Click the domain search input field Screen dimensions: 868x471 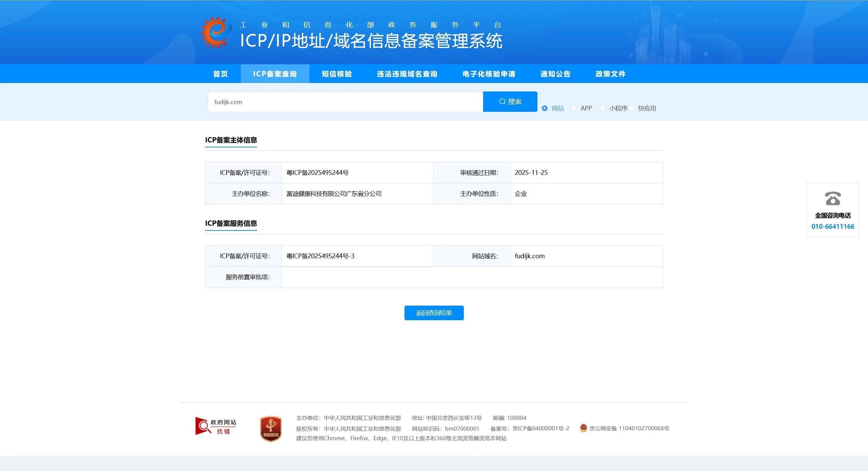point(345,102)
